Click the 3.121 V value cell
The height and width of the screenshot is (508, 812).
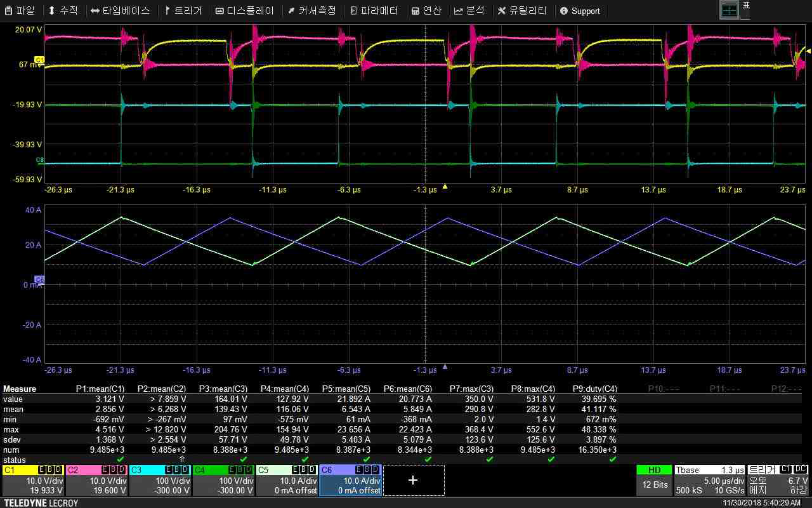click(x=108, y=399)
